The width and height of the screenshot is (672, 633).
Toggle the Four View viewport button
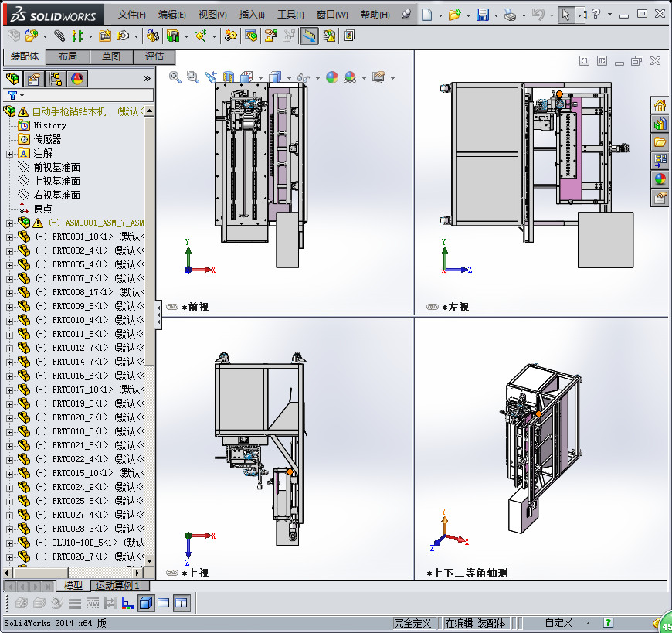coord(181,603)
